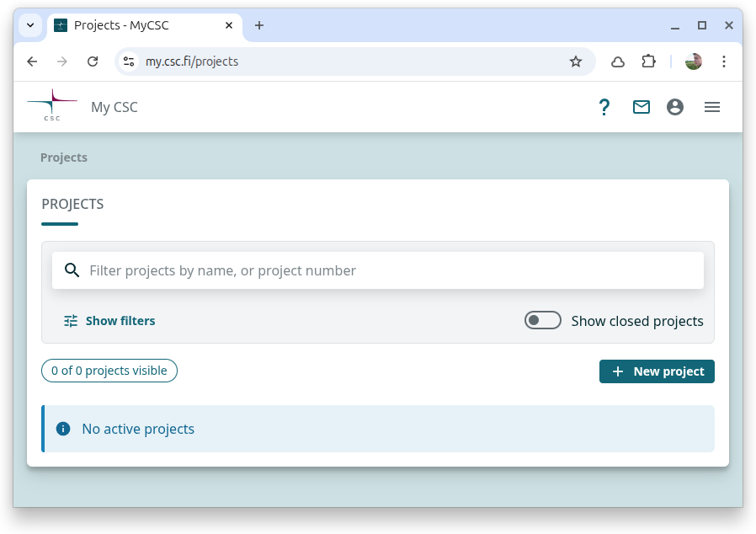Toggle Show closed projects switch
This screenshot has height=534, width=756.
click(x=543, y=320)
